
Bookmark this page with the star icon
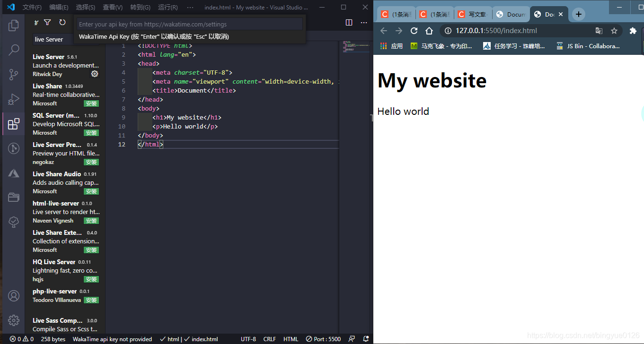tap(614, 31)
